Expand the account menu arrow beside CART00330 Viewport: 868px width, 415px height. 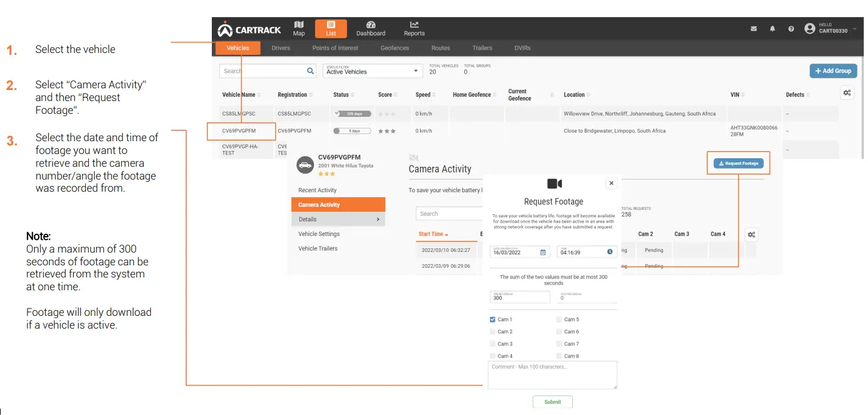click(855, 29)
